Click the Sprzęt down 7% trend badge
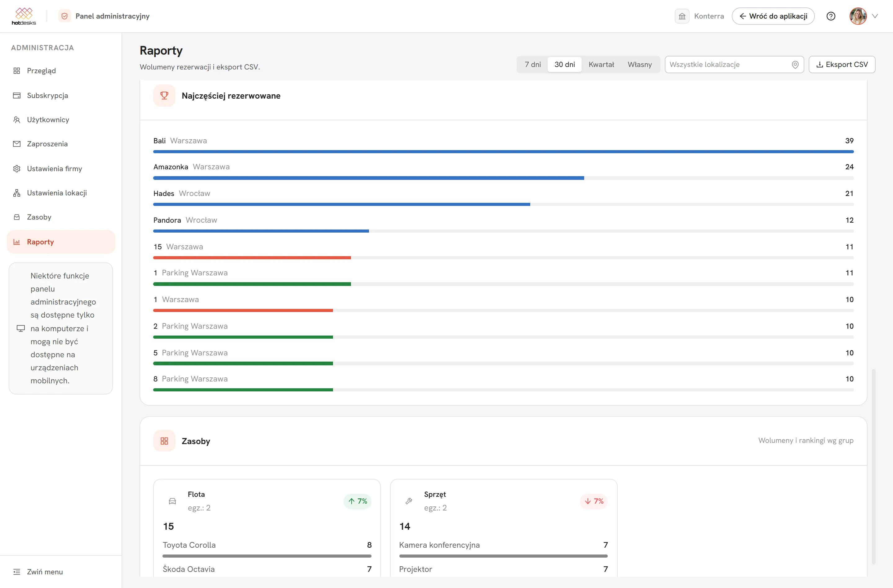This screenshot has width=893, height=588. pos(593,501)
